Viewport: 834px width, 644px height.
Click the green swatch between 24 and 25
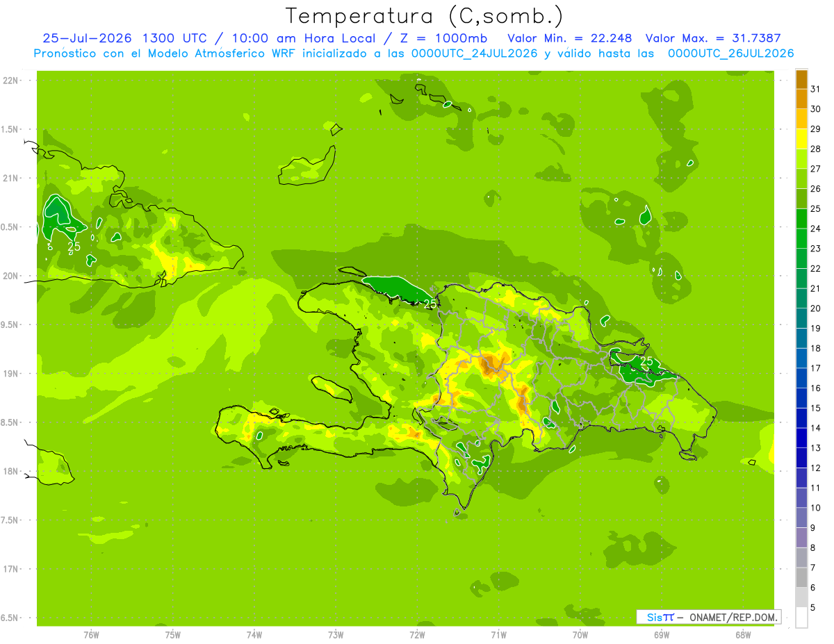(x=801, y=218)
